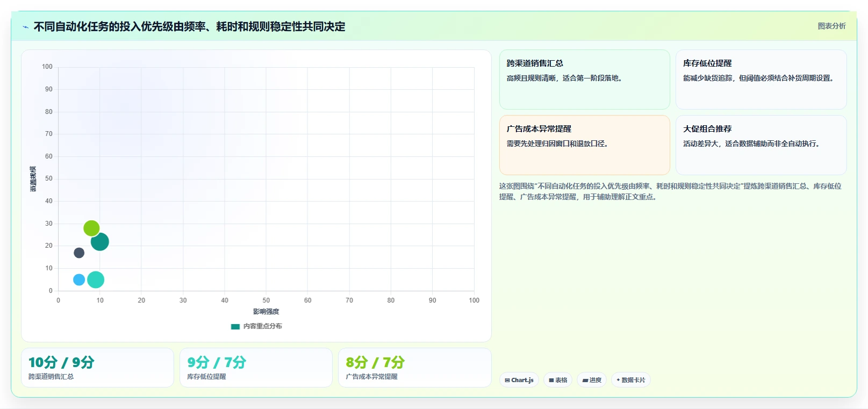Open the 图表分析 label in header

click(831, 26)
